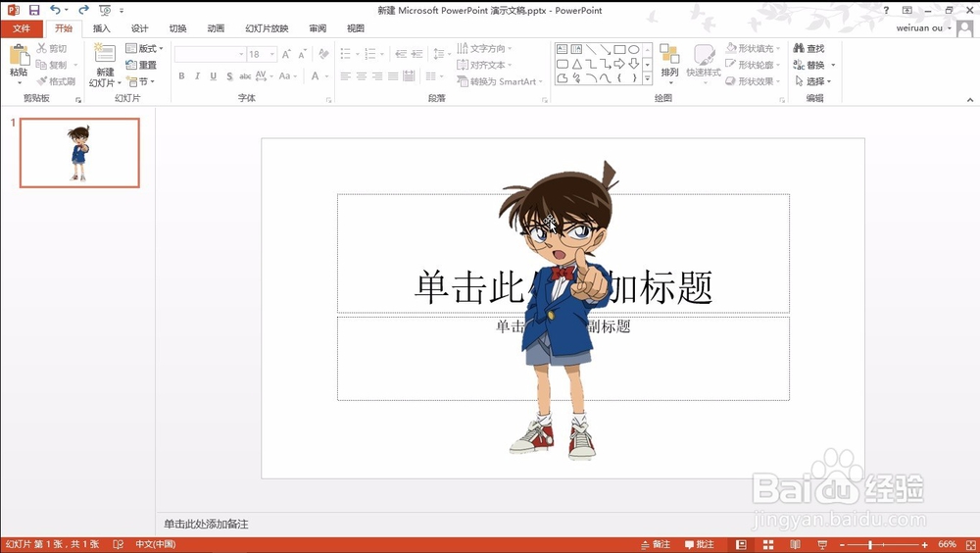The width and height of the screenshot is (980, 553).
Task: Select the oval shape in gallery
Action: tap(634, 49)
